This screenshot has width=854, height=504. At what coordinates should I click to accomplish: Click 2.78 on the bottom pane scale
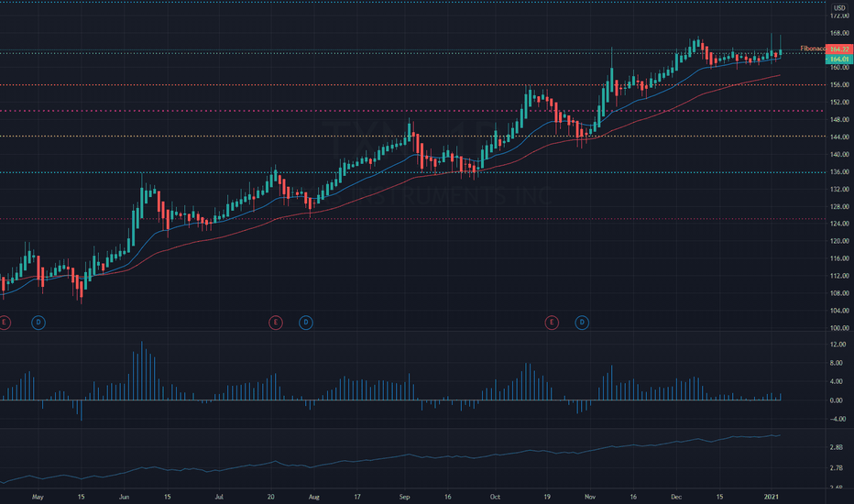pyautogui.click(x=836, y=468)
